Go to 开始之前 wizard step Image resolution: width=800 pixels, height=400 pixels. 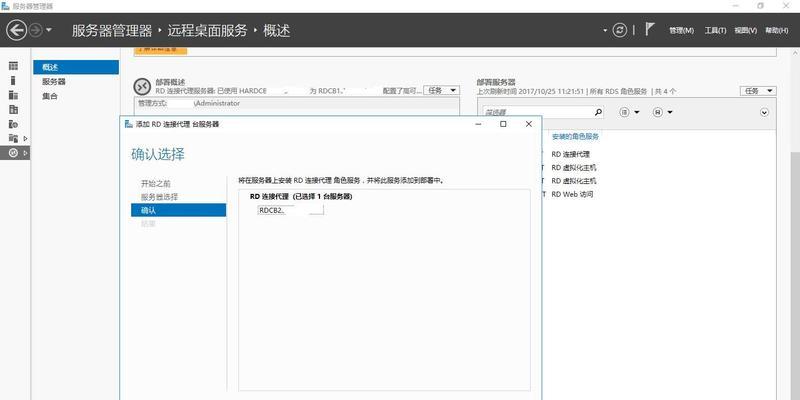tap(156, 184)
